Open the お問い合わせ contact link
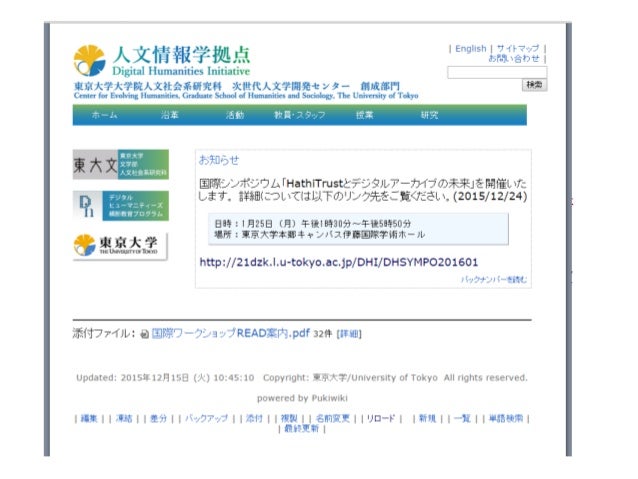Viewport: 638px width, 479px height. tap(514, 59)
